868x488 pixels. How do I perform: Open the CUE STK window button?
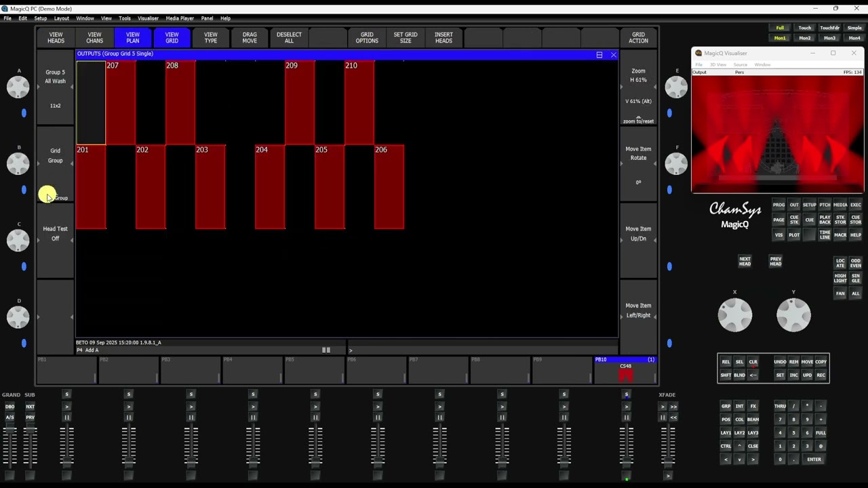click(x=794, y=220)
